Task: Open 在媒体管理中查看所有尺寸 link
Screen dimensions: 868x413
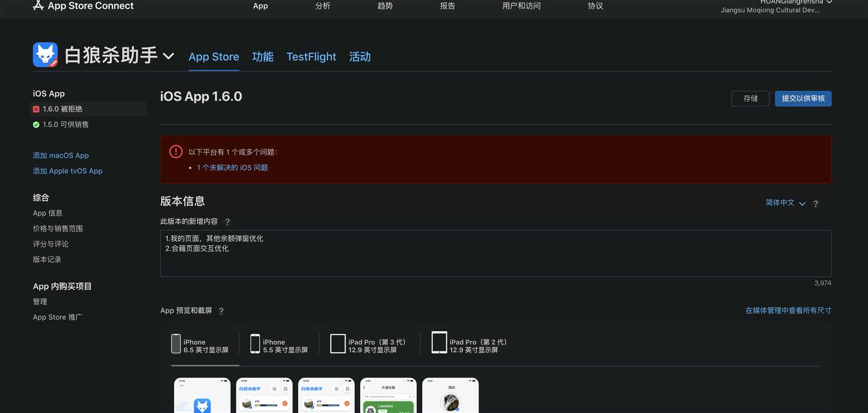Action: pyautogui.click(x=788, y=311)
